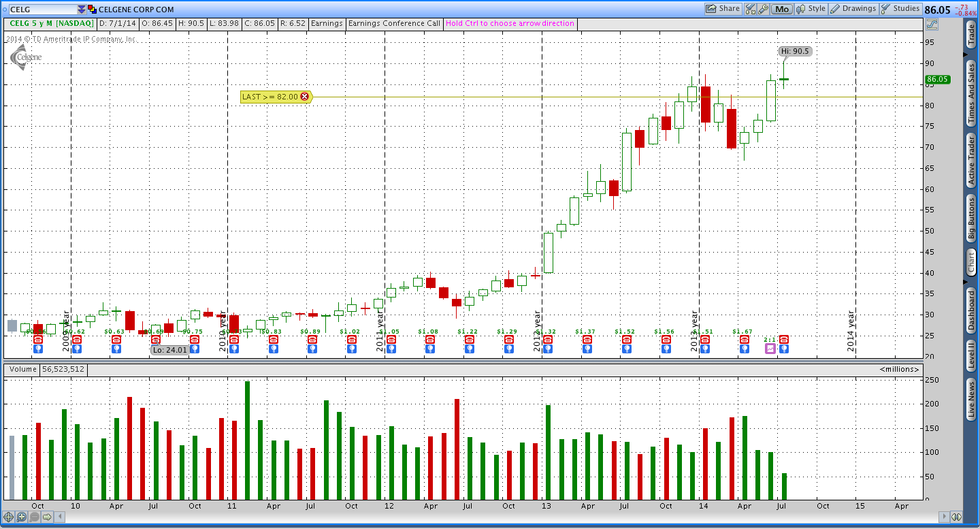Open the Style menu

point(811,9)
